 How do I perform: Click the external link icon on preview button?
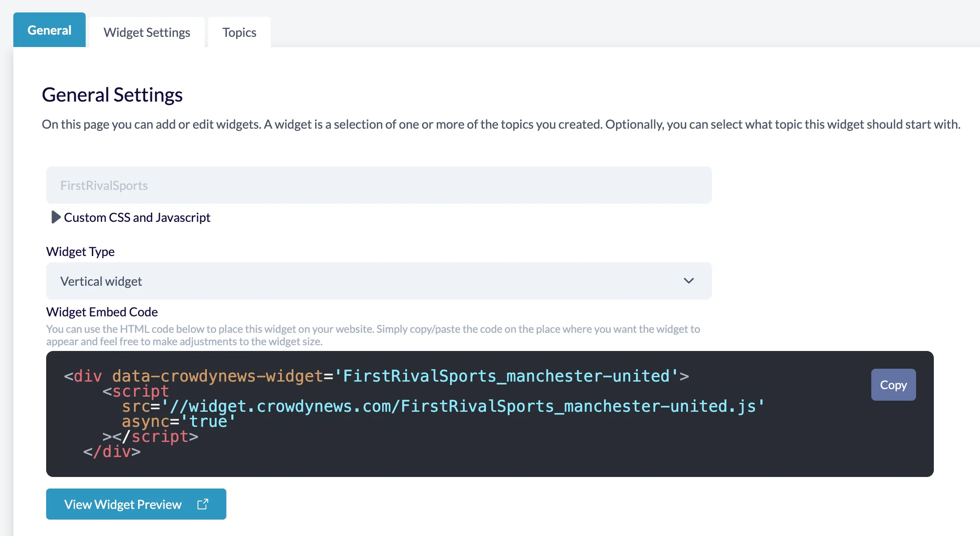pyautogui.click(x=203, y=503)
